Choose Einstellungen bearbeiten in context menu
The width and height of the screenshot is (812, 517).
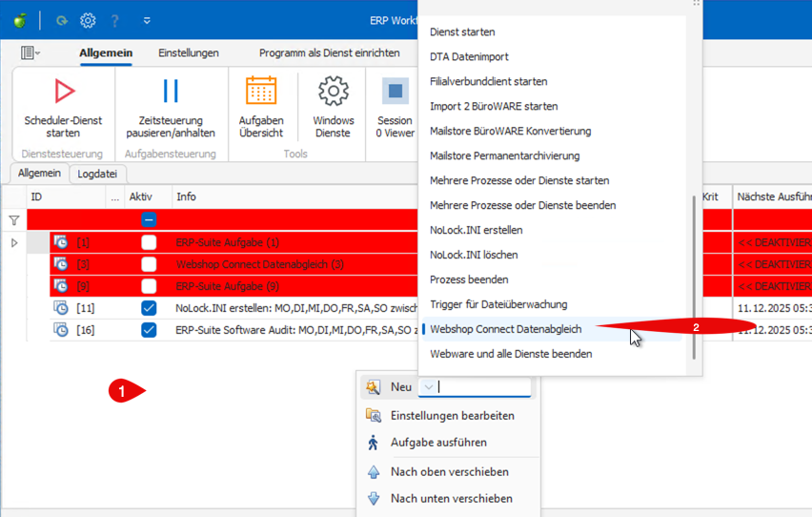[452, 416]
